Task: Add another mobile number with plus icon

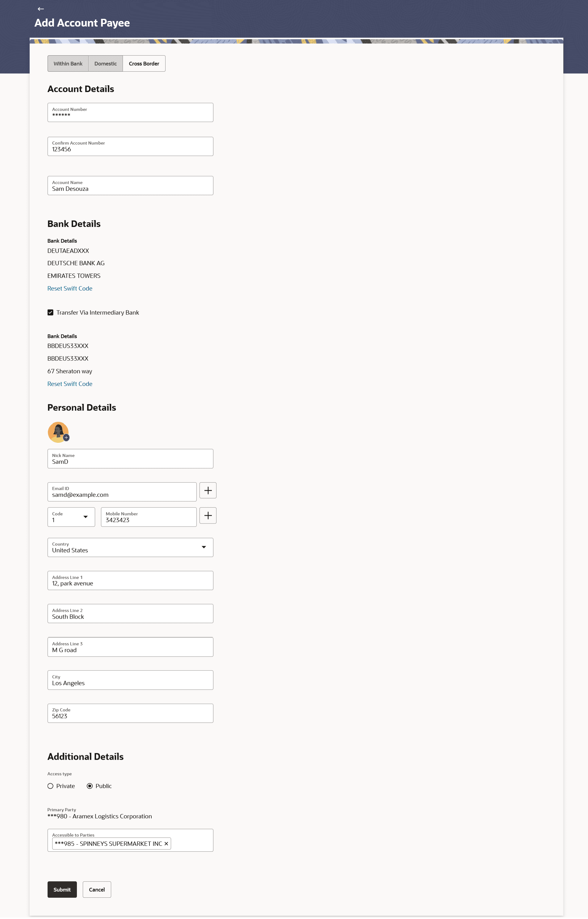Action: click(208, 516)
